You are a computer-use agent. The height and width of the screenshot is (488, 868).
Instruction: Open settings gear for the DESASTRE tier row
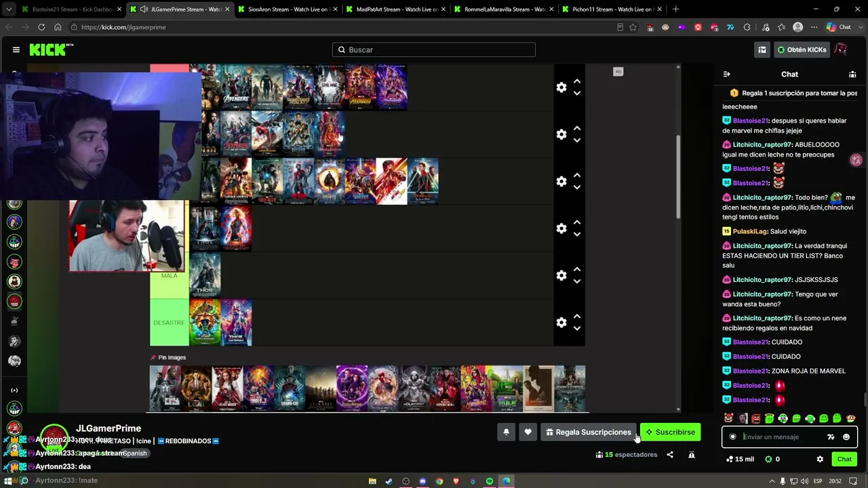point(561,323)
